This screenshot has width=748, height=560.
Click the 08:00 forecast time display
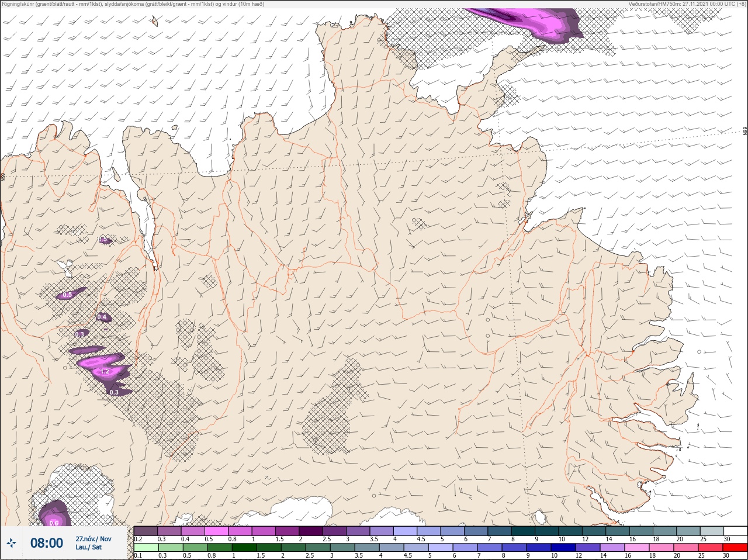[47, 543]
